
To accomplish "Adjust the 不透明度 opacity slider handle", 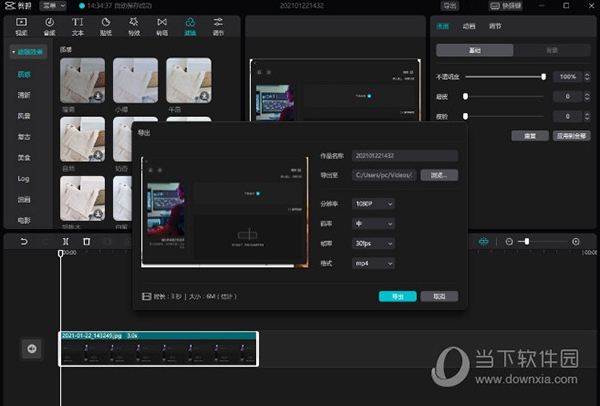I will click(543, 77).
